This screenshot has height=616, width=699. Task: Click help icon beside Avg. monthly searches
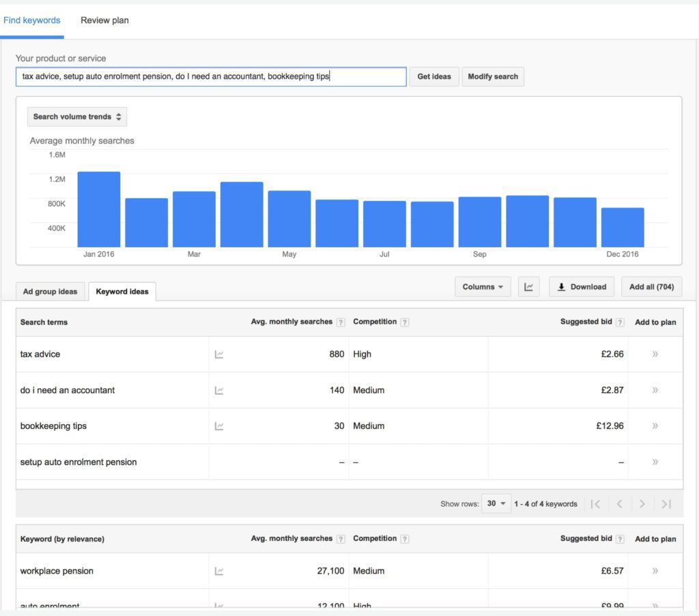coord(341,322)
